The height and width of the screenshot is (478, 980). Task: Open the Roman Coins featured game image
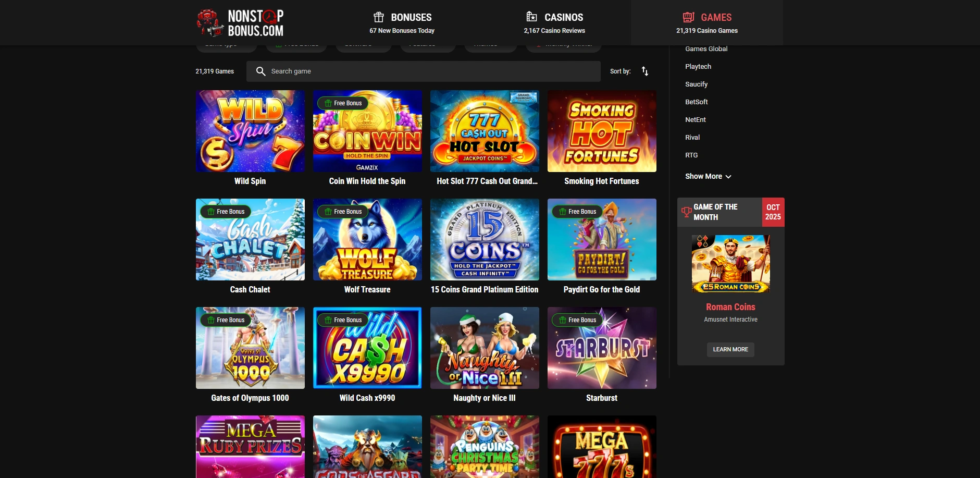730,264
